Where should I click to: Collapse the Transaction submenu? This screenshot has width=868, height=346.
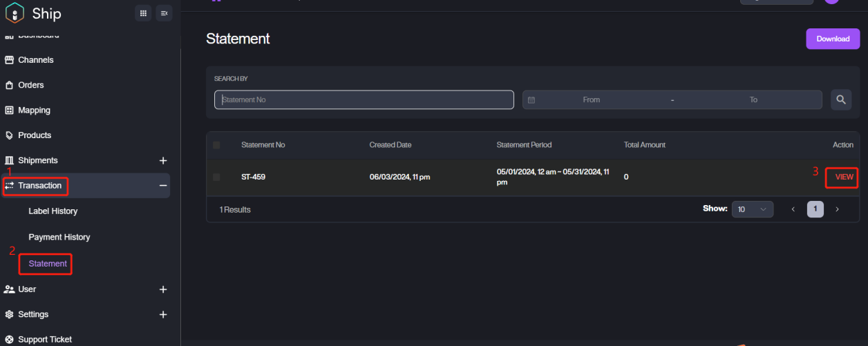[163, 186]
